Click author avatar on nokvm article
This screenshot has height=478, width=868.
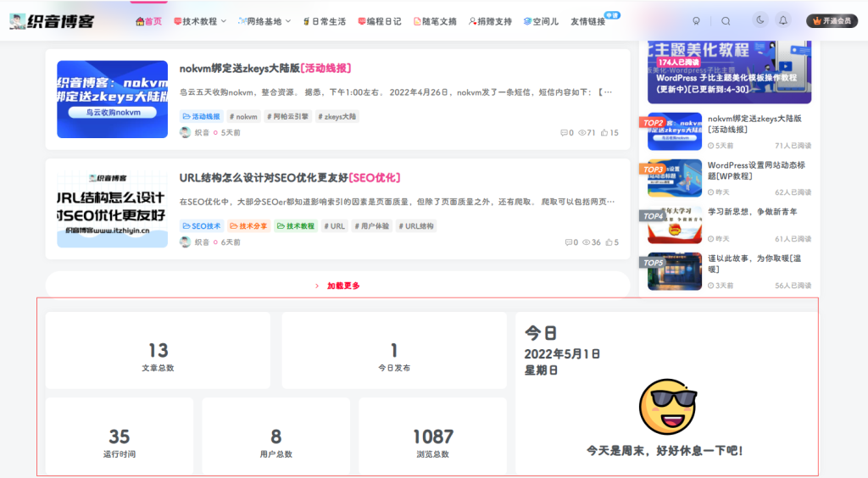(185, 132)
